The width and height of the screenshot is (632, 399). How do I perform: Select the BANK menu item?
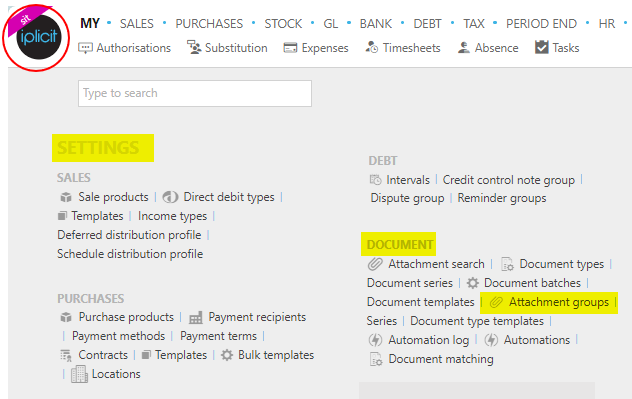point(376,24)
